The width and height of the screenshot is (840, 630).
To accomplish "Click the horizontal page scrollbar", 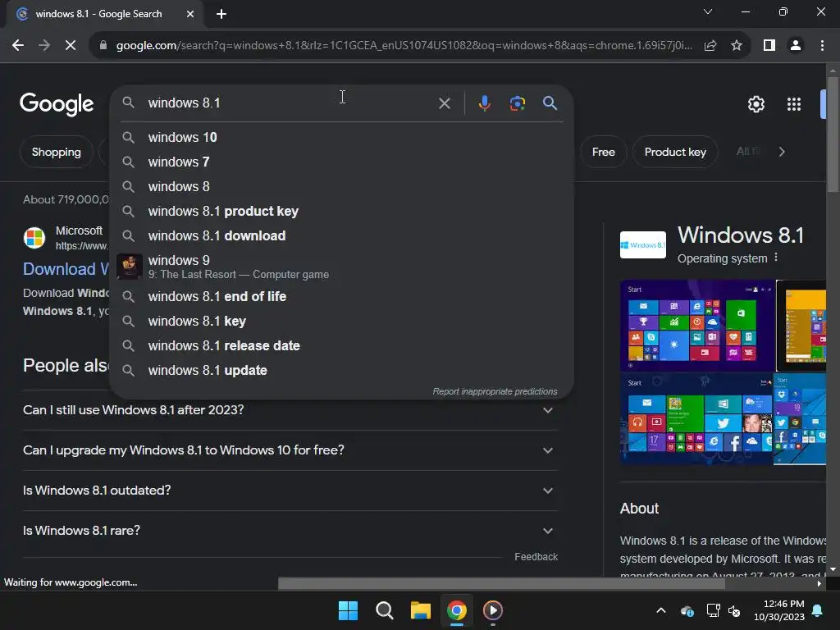I will [501, 583].
